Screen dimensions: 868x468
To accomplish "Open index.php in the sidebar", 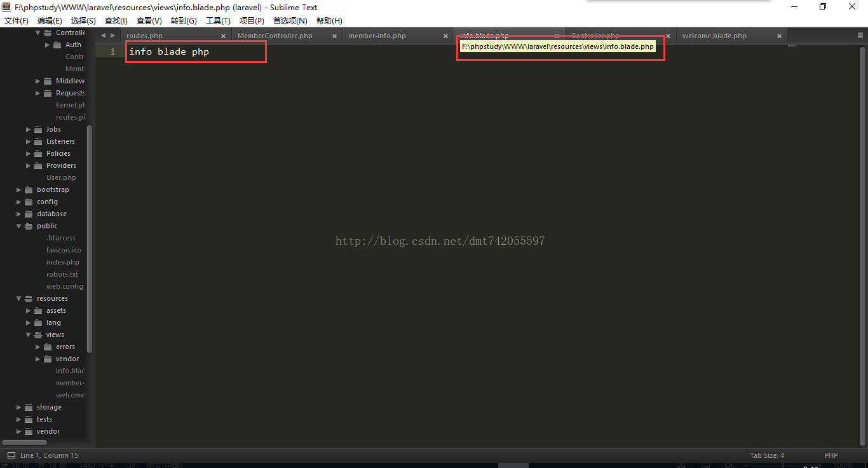I will 63,263.
